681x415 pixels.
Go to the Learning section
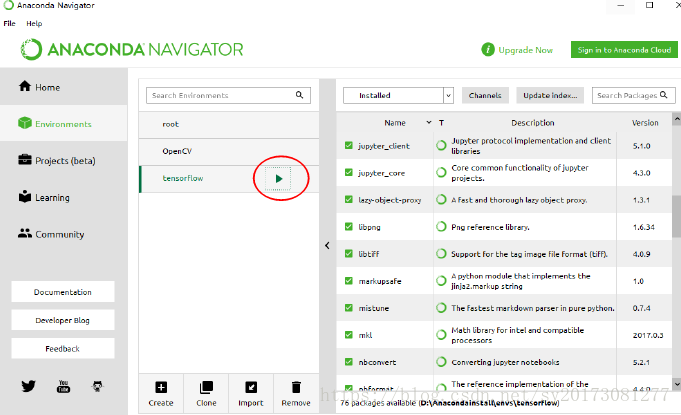click(x=64, y=198)
